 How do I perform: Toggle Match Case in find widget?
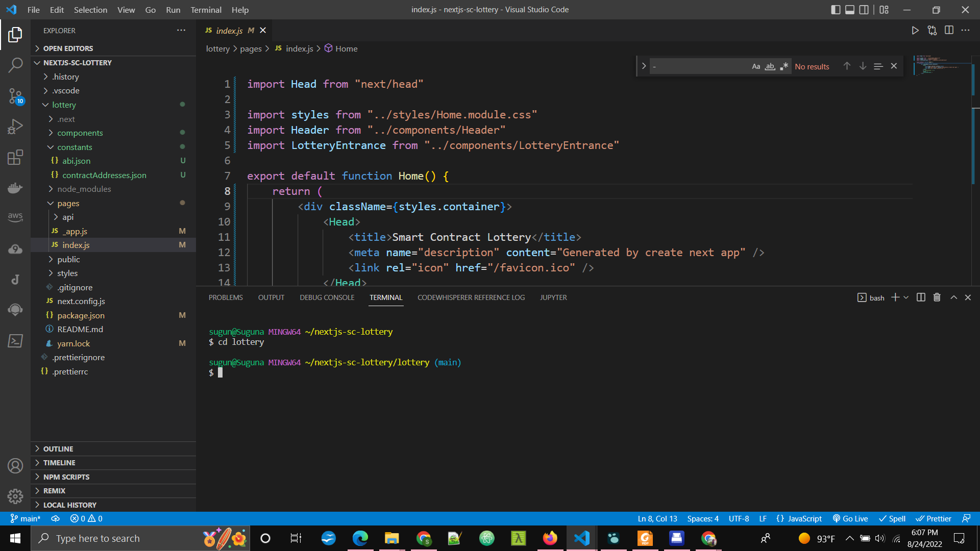click(756, 66)
